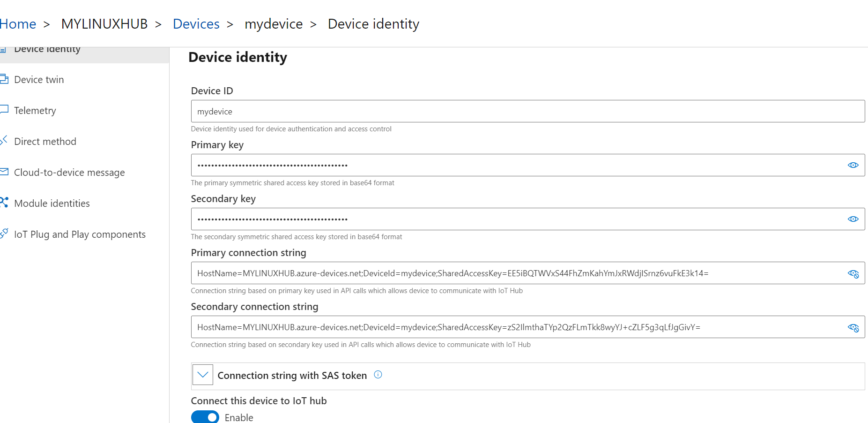Toggle the Enable device connection switch
This screenshot has height=423, width=868.
205,417
